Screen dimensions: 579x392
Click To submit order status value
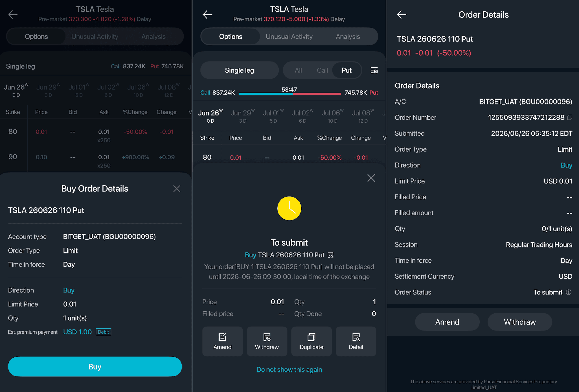[x=548, y=292]
